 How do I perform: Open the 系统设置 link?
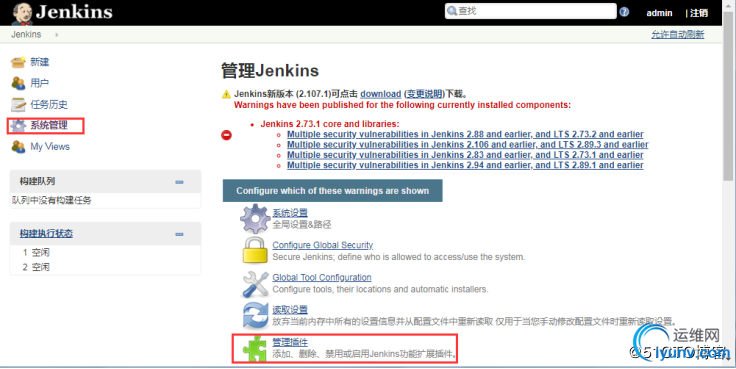[x=290, y=213]
